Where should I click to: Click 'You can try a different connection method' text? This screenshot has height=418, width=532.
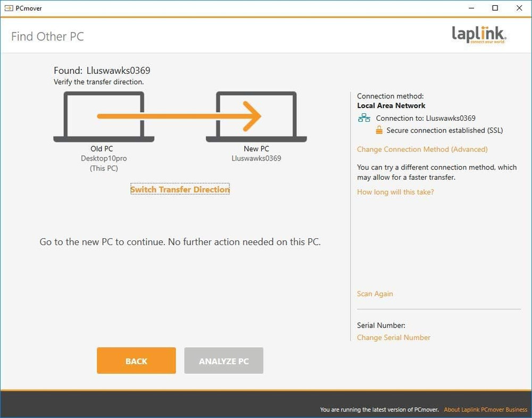click(437, 172)
